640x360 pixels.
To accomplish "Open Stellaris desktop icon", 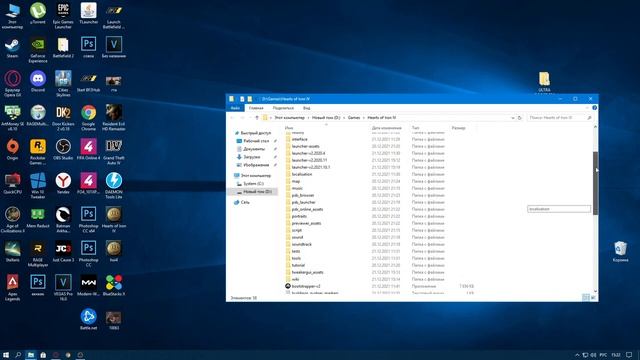I will click(x=12, y=251).
